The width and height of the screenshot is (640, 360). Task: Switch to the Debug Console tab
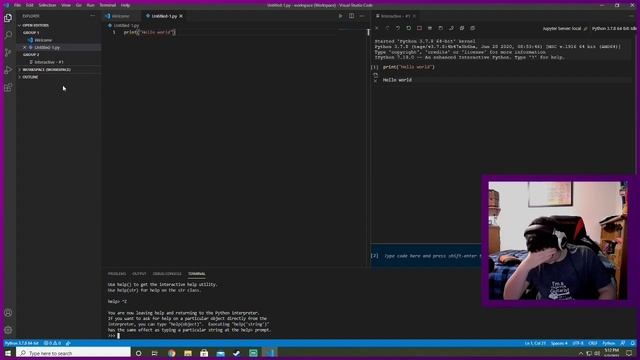167,273
